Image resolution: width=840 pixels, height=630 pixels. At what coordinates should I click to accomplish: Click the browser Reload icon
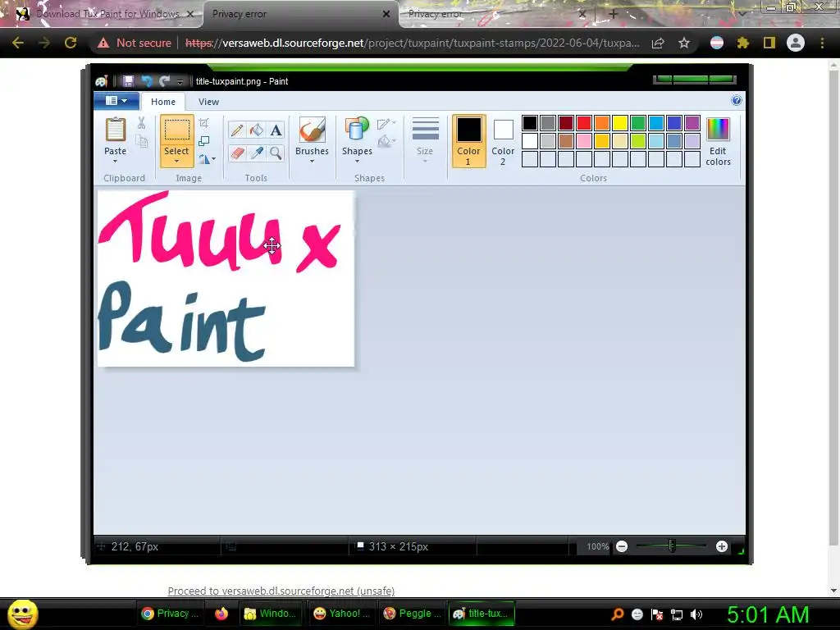pyautogui.click(x=71, y=43)
